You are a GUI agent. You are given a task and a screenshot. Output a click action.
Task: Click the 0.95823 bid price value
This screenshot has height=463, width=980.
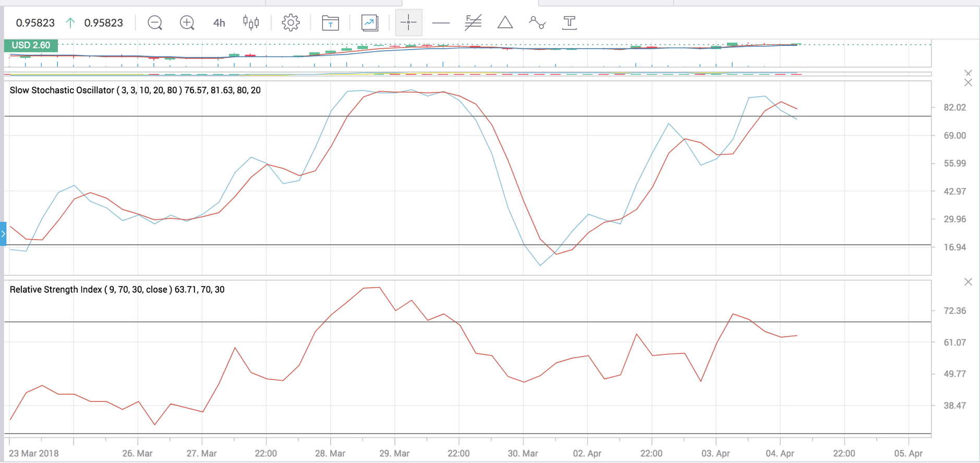click(35, 23)
